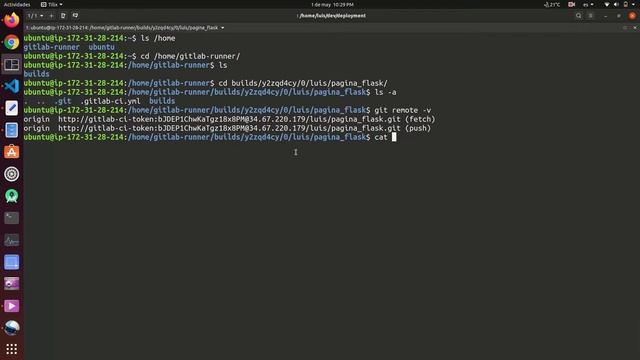640x360 pixels.
Task: Open System Monitor from the dock
Action: point(11,240)
